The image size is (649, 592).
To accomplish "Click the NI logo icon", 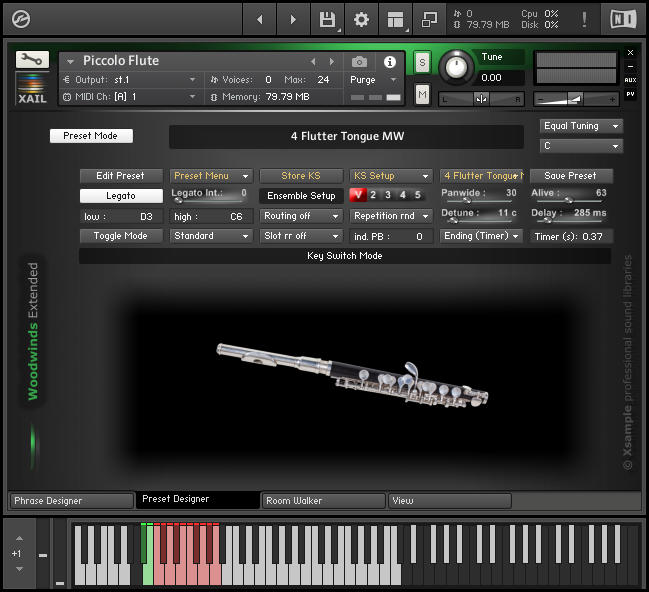I will (623, 19).
